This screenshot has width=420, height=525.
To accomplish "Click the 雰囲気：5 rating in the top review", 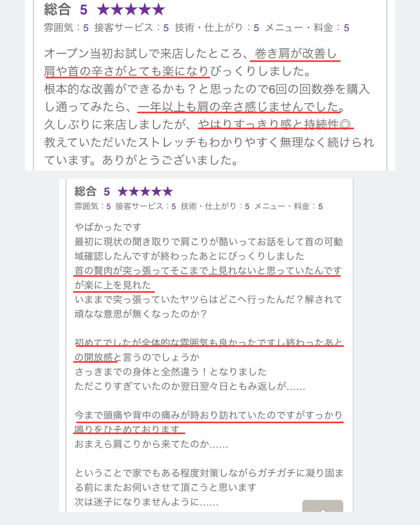I will click(x=66, y=28).
